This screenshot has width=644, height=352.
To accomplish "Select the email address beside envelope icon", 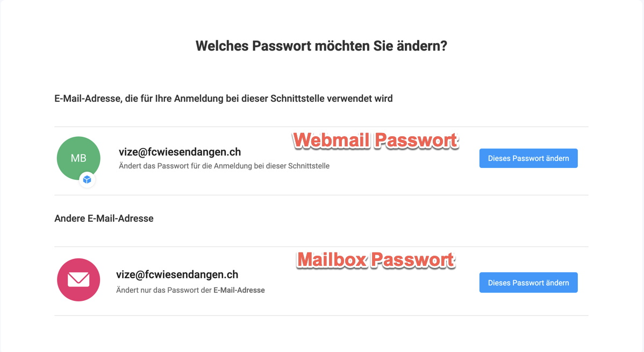I will tap(177, 274).
